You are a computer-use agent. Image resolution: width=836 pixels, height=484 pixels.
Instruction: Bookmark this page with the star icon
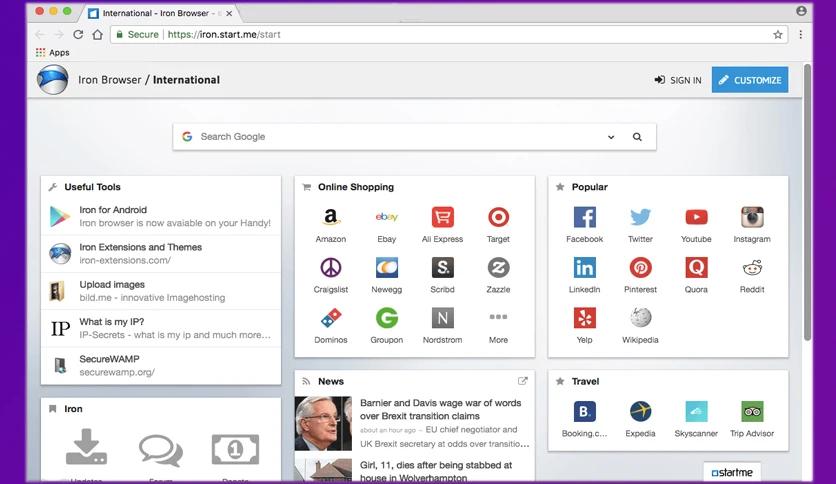(x=778, y=35)
